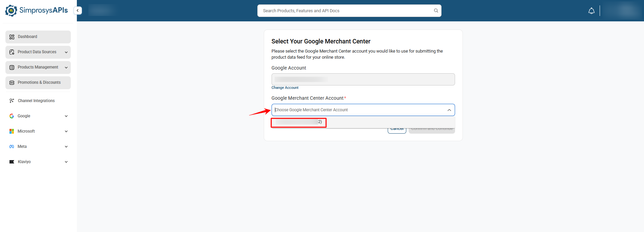
Task: Click the search magnifier icon
Action: tap(436, 11)
